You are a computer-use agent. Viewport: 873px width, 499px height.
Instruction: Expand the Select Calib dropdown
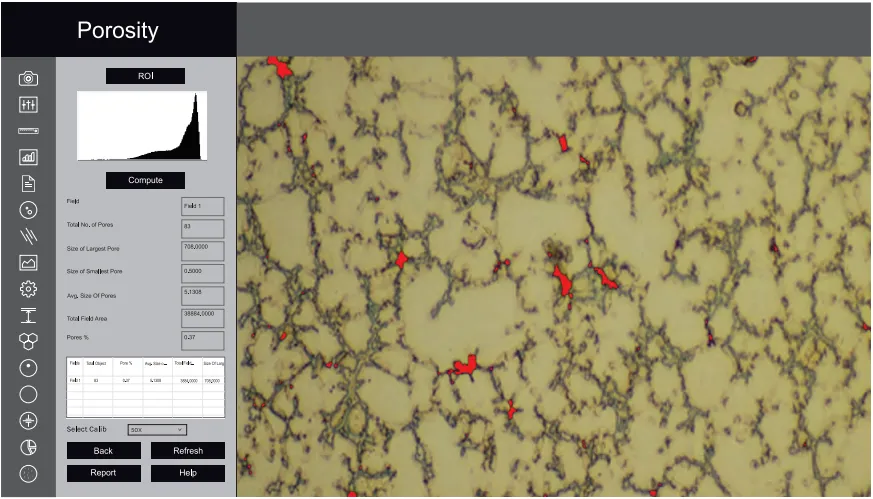(157, 429)
